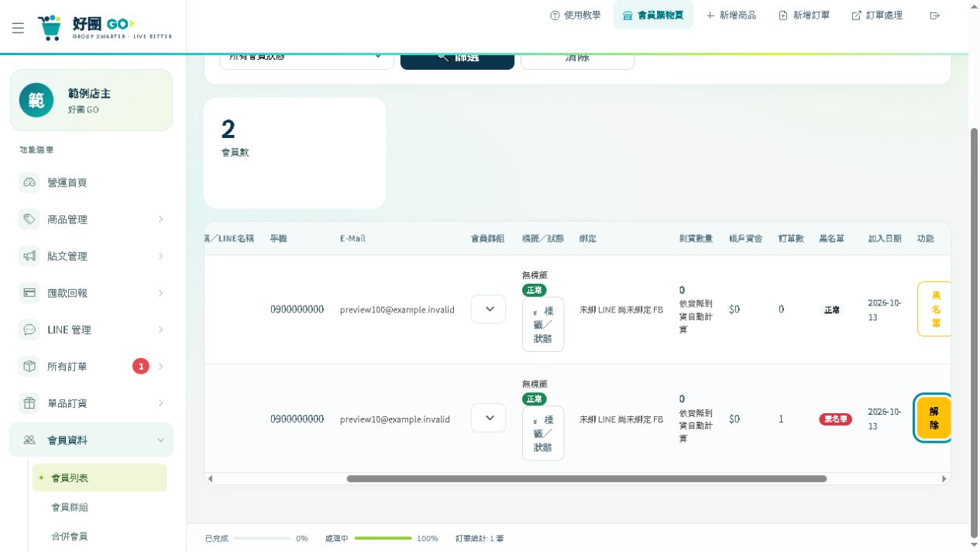The height and width of the screenshot is (552, 980).
Task: Expand 所有訂單 submenu chevron
Action: tap(160, 367)
